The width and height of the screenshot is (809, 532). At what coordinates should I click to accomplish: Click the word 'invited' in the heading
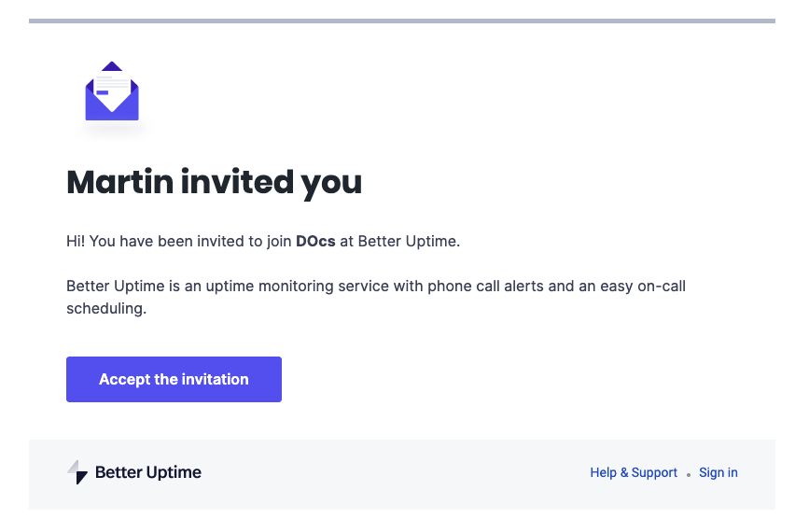click(x=237, y=182)
